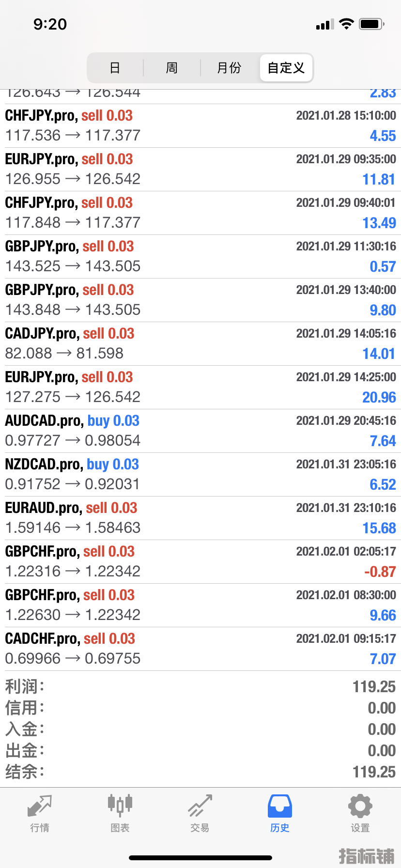Switch to the 周 week filter
This screenshot has height=868, width=401.
(172, 68)
